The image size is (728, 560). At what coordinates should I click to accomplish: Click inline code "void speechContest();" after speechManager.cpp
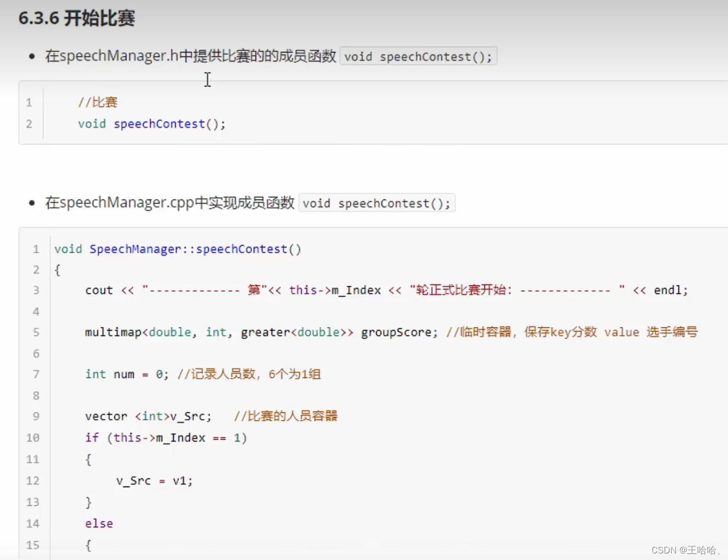(377, 203)
